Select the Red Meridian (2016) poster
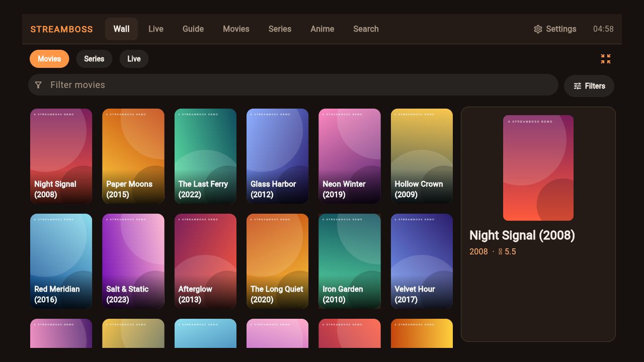 pyautogui.click(x=61, y=261)
